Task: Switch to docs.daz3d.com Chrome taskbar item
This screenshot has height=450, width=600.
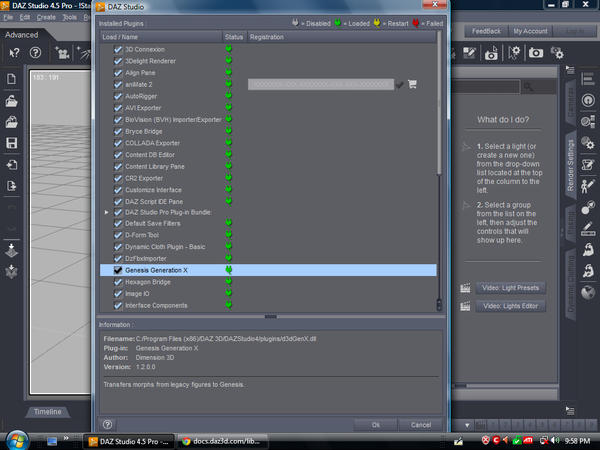Action: coord(223,441)
